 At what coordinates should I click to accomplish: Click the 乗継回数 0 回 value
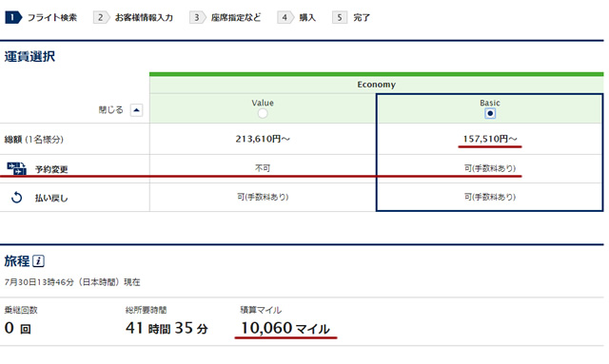click(18, 328)
